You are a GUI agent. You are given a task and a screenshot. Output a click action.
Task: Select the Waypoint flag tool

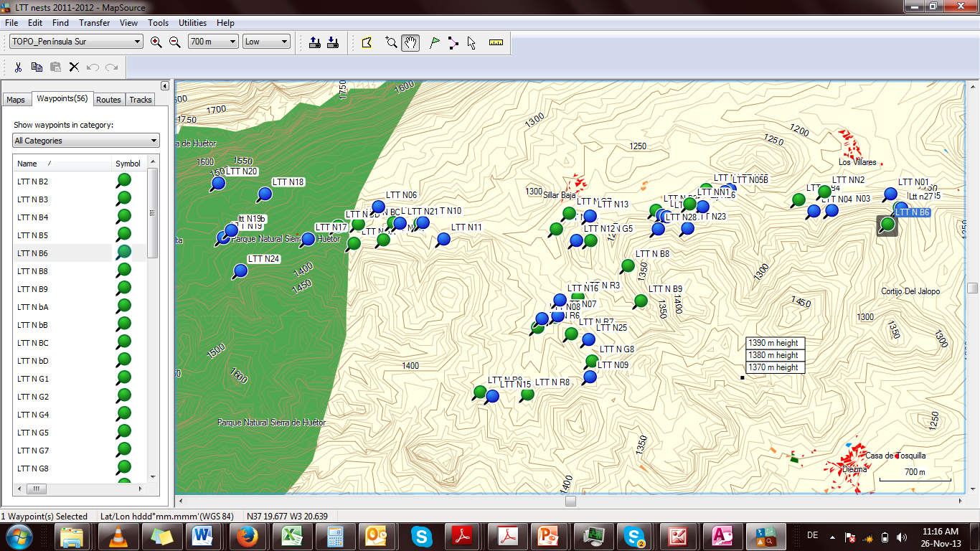(434, 43)
